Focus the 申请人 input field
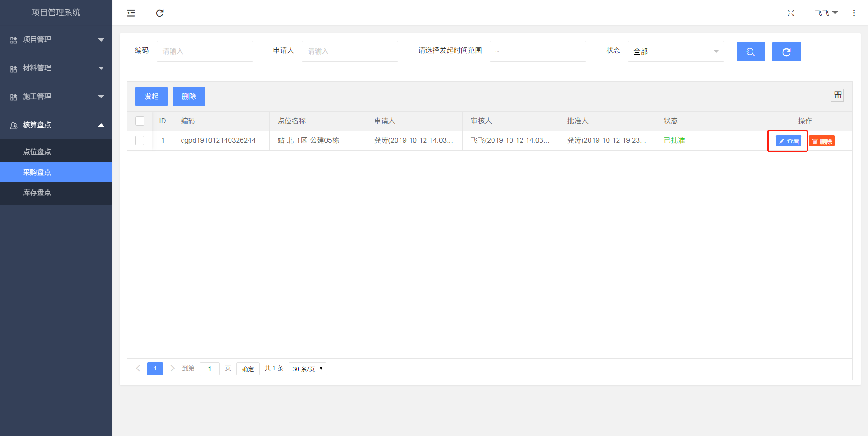Viewport: 868px width, 436px height. coord(350,51)
